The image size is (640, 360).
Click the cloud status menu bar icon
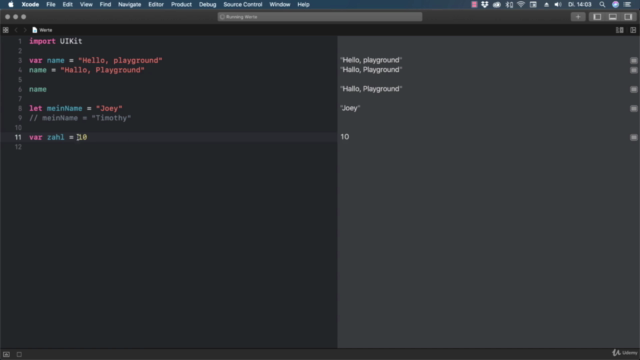(497, 4)
